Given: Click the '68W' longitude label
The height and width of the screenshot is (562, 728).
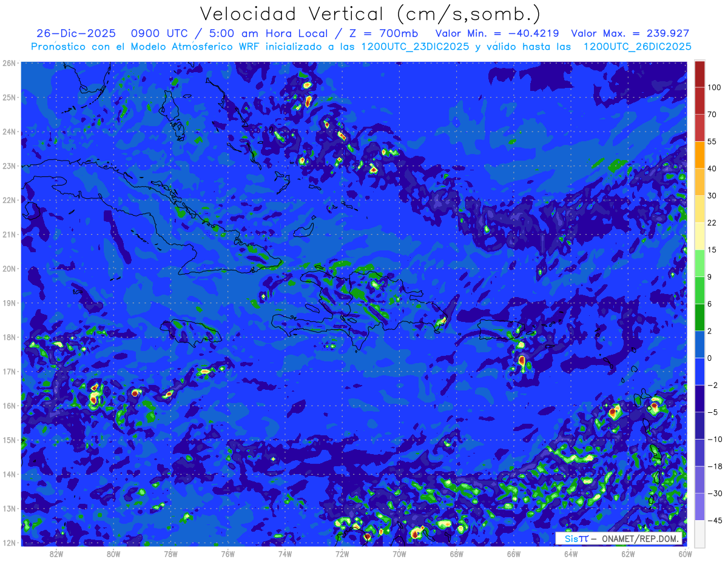Looking at the screenshot, I should point(456,554).
